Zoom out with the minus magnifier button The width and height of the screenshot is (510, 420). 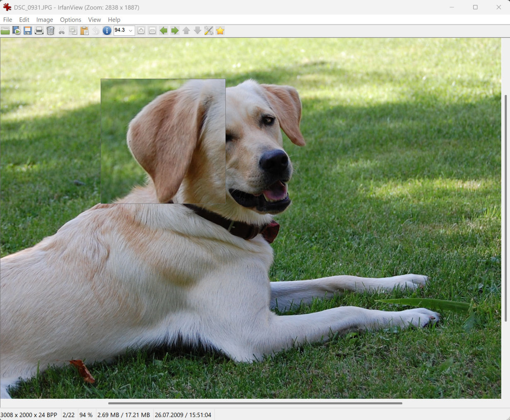152,31
